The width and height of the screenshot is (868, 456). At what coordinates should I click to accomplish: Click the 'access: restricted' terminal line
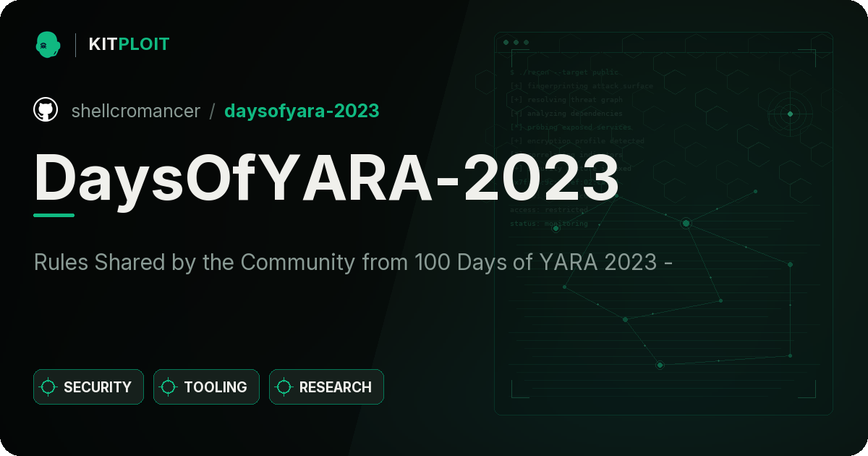point(549,210)
